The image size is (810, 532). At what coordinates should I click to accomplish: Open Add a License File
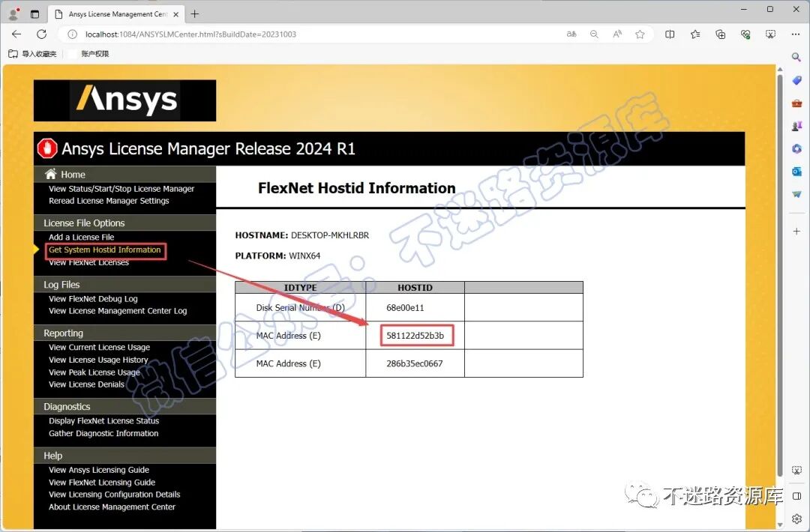coord(82,238)
